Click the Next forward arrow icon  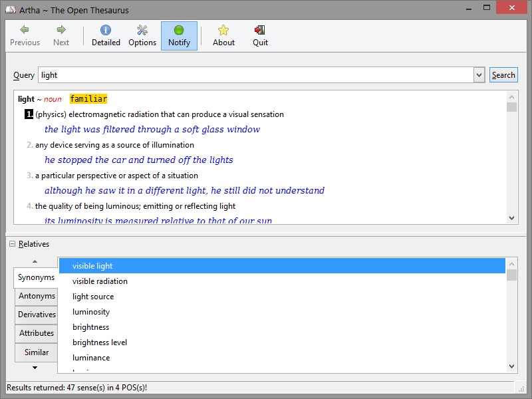[x=61, y=30]
